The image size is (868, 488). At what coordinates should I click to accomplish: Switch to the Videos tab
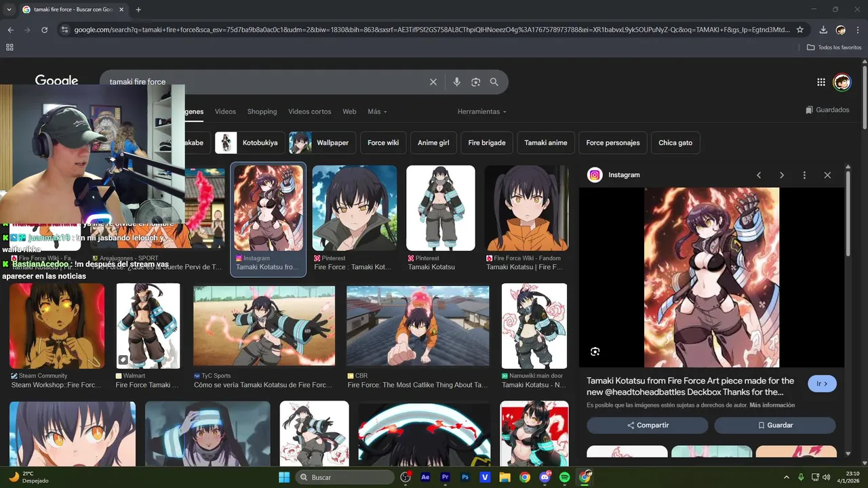tap(225, 112)
